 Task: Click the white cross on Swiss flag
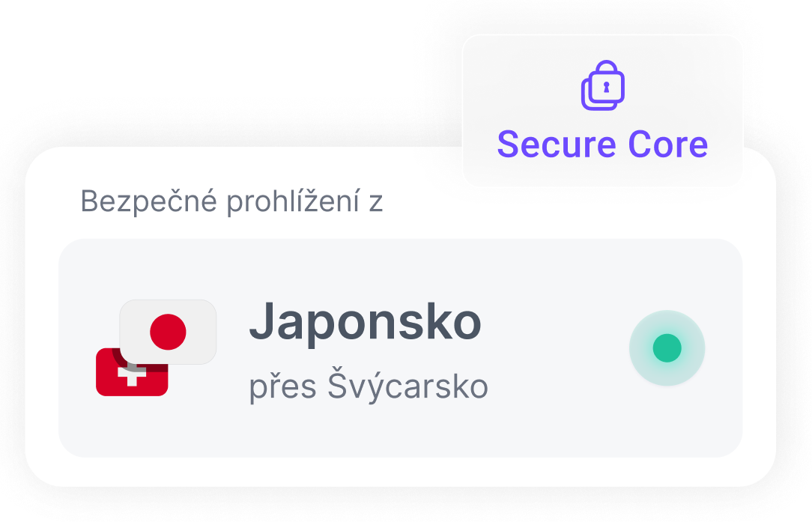pyautogui.click(x=132, y=375)
